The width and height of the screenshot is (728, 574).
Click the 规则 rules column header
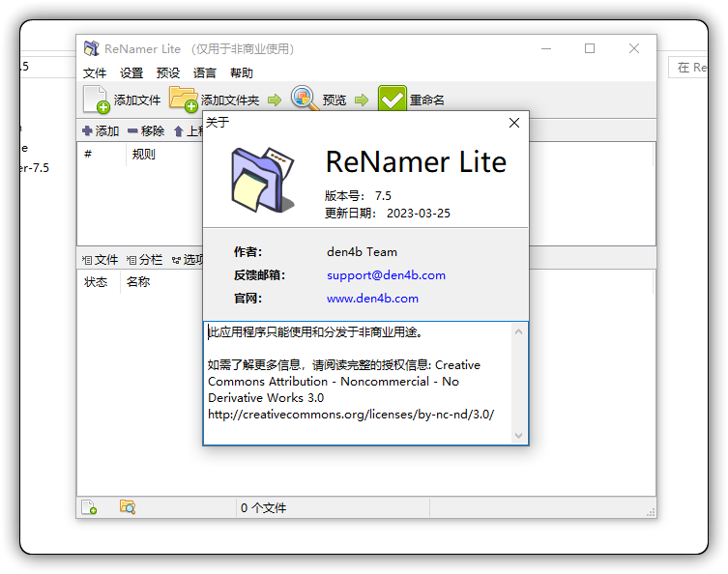(x=143, y=154)
